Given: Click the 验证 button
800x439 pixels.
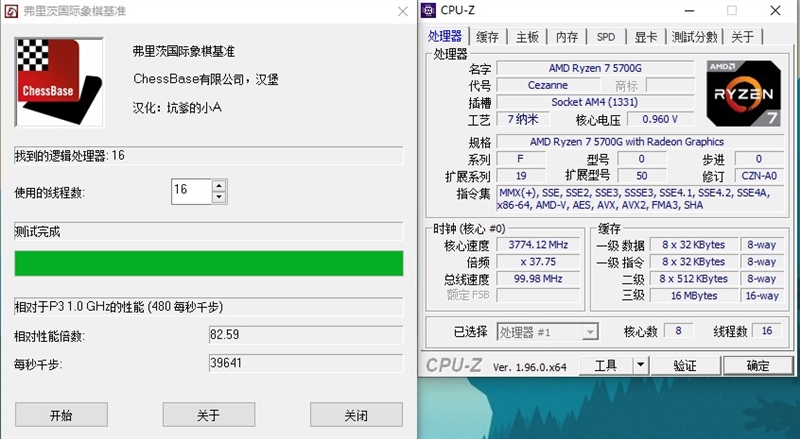Looking at the screenshot, I should coord(685,365).
